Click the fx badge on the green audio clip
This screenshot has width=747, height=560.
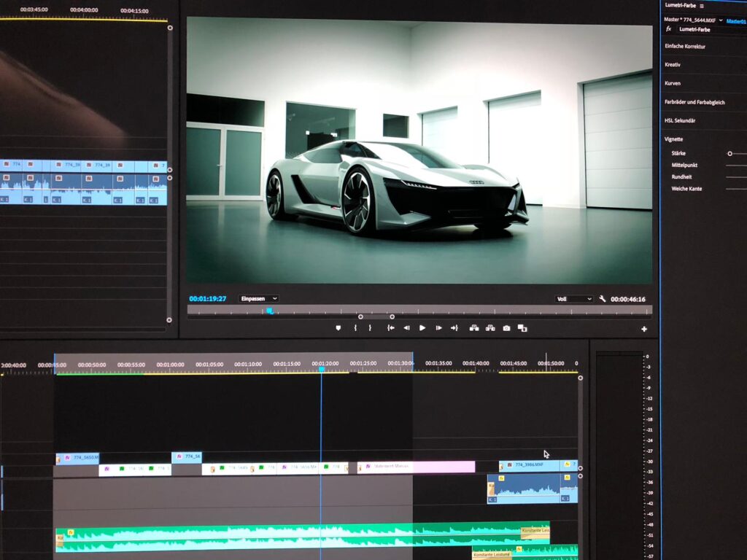click(71, 532)
